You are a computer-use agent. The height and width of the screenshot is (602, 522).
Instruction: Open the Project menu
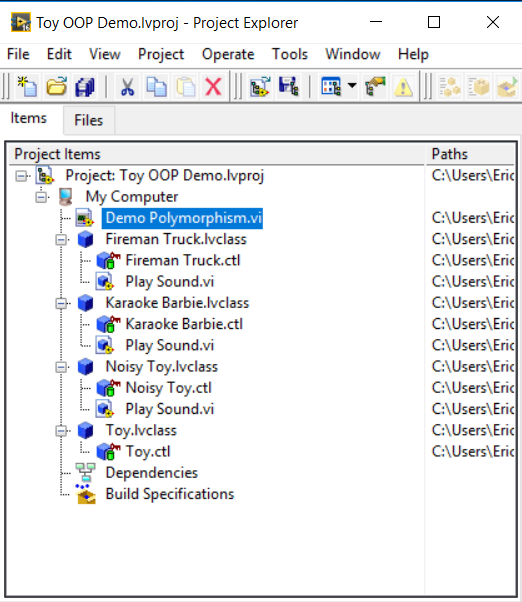point(161,54)
